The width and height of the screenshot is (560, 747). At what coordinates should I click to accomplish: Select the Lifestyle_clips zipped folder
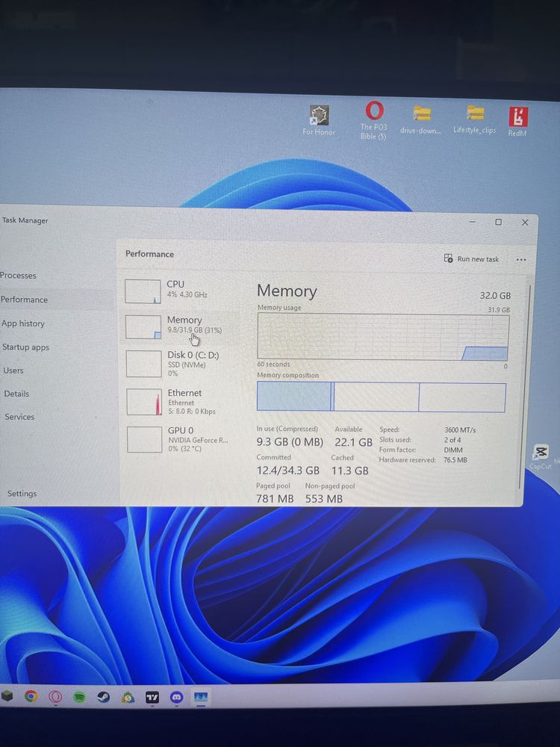coord(475,120)
